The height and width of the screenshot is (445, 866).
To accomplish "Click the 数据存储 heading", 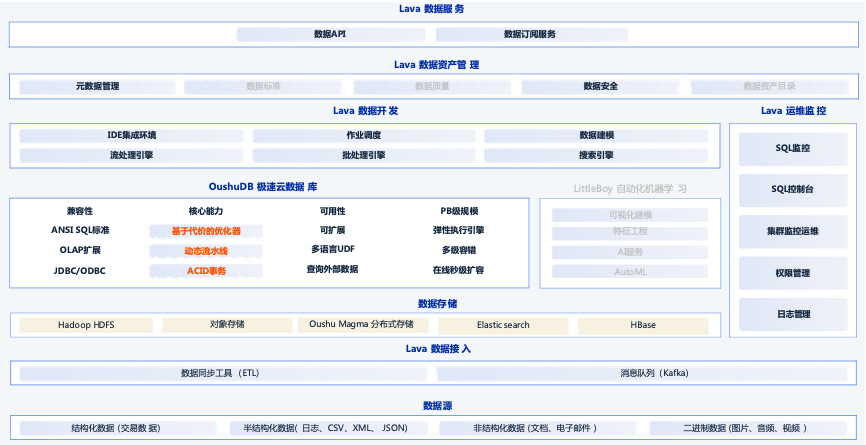I will coord(437,304).
